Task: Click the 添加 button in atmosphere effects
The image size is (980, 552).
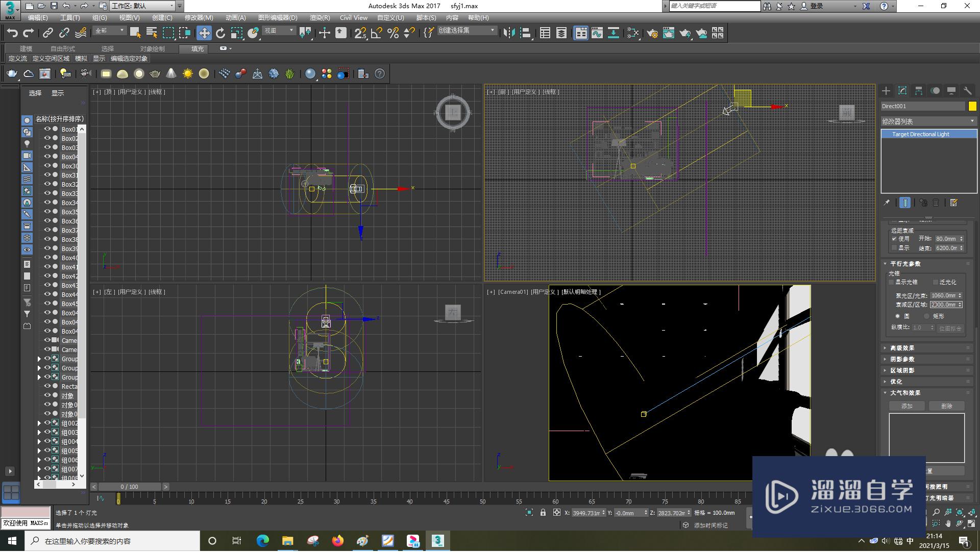Action: point(907,406)
